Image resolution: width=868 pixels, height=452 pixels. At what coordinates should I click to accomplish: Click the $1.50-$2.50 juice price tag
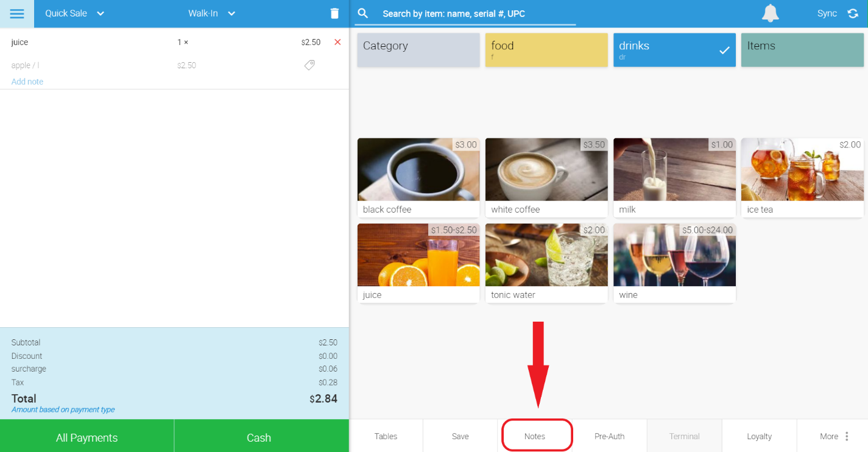(454, 230)
